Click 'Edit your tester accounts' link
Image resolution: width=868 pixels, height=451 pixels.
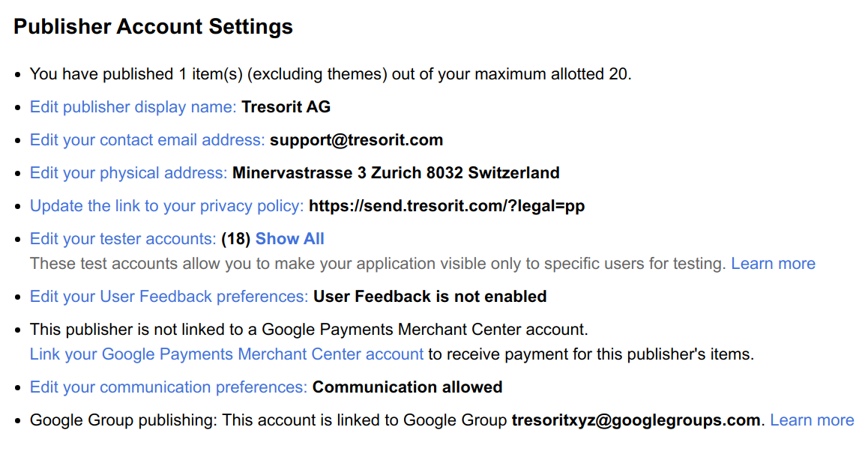pos(122,239)
